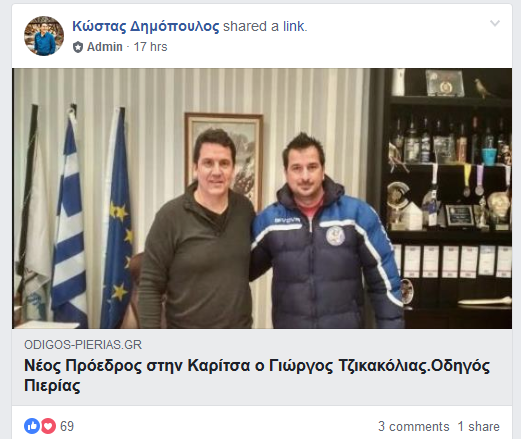Click the poster's profile picture

pyautogui.click(x=44, y=36)
